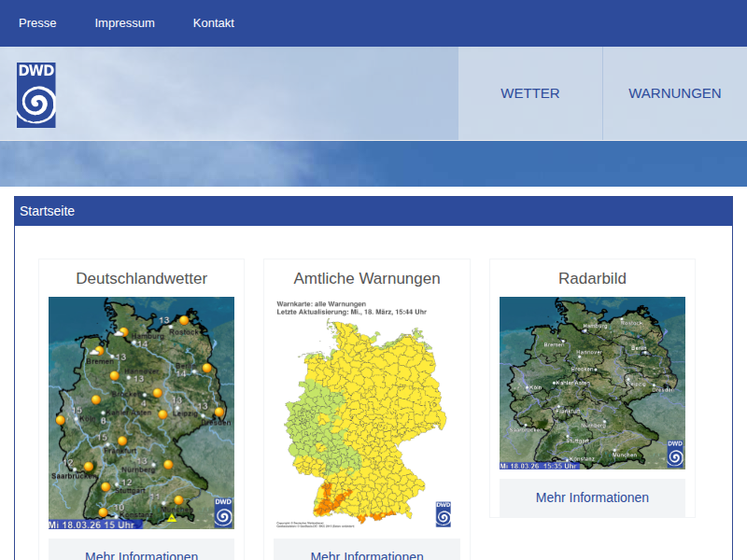Click the cloudy sun icon above Bremen
The width and height of the screenshot is (747, 560).
(x=98, y=350)
